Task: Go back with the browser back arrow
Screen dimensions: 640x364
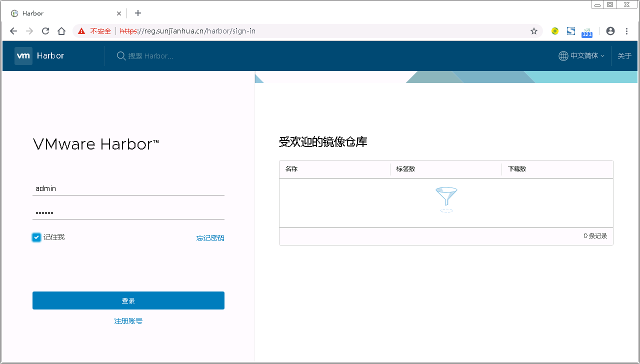Action: tap(13, 31)
